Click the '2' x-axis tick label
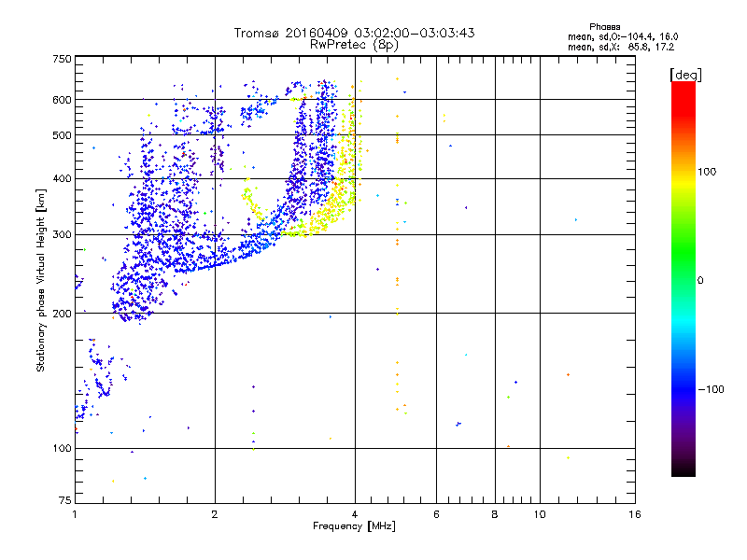747x560 pixels. pyautogui.click(x=215, y=514)
